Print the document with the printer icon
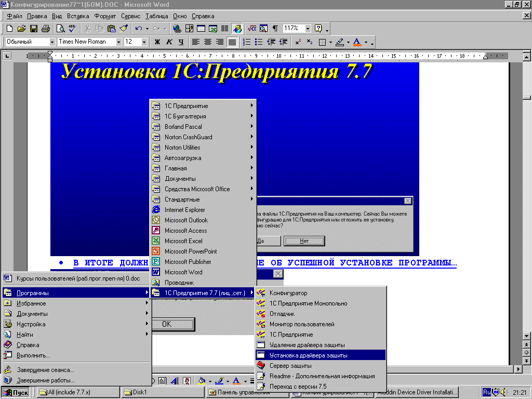This screenshot has width=532, height=399. pyautogui.click(x=46, y=29)
